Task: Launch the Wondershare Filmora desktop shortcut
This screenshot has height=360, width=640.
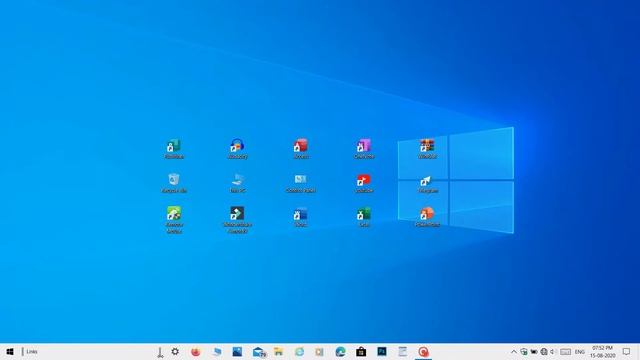Action: 237,220
